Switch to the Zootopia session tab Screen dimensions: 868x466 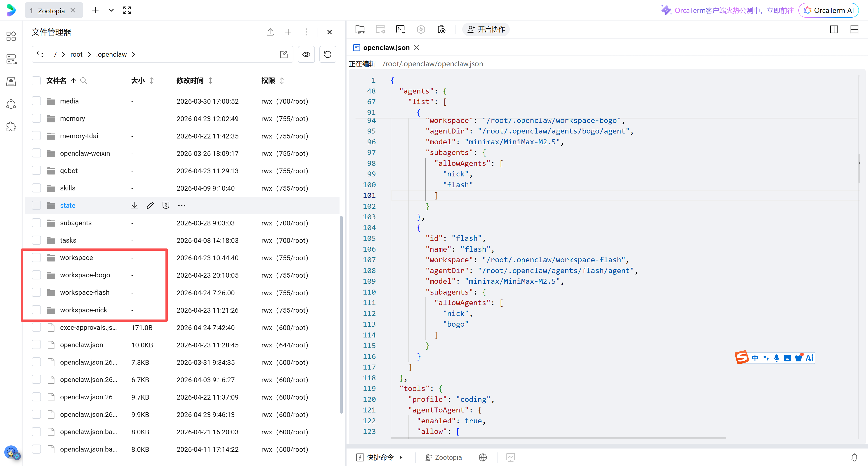54,10
